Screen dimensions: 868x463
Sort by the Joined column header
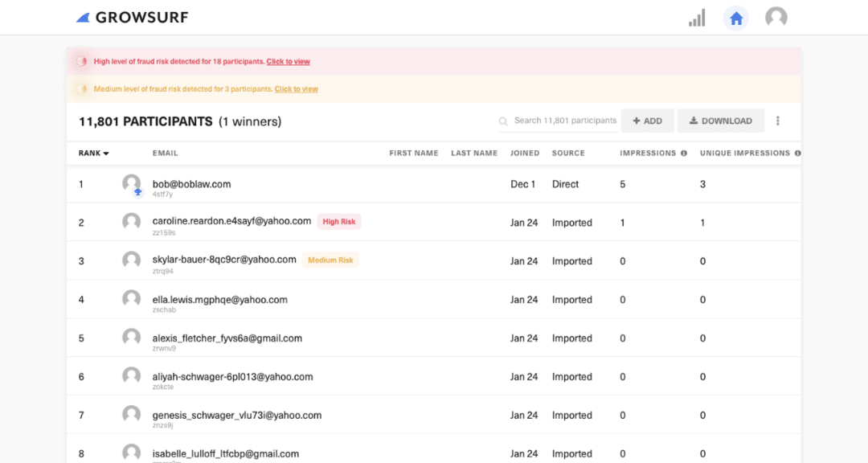[x=524, y=153]
